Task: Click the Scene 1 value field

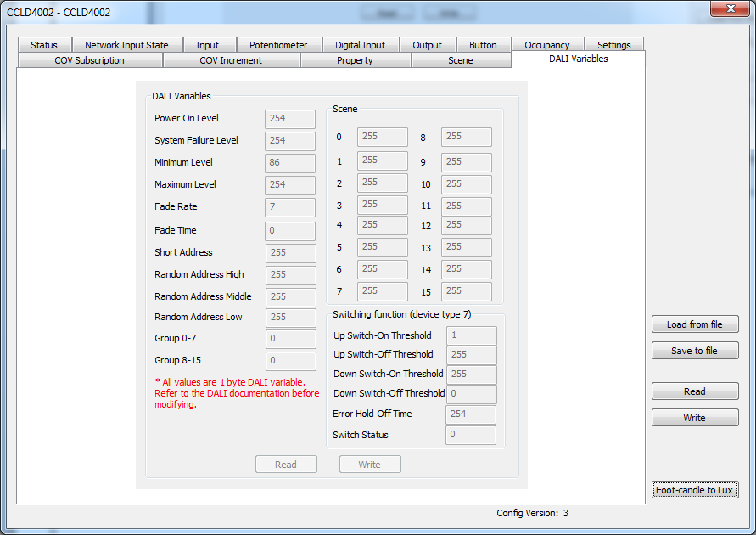Action: [x=383, y=160]
